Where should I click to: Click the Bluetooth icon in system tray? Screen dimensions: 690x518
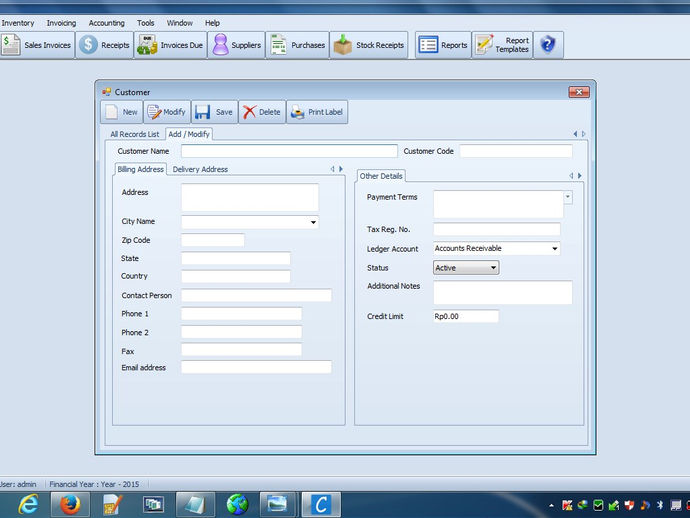point(660,505)
